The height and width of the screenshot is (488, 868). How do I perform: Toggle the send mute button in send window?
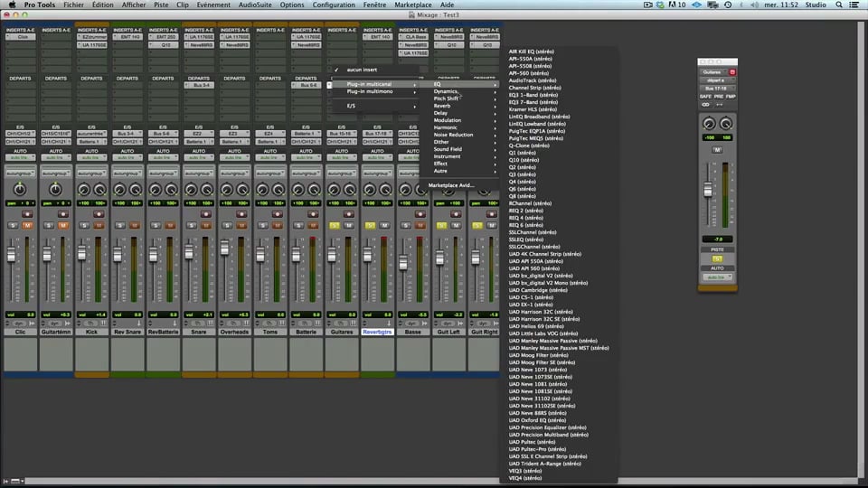click(x=717, y=149)
